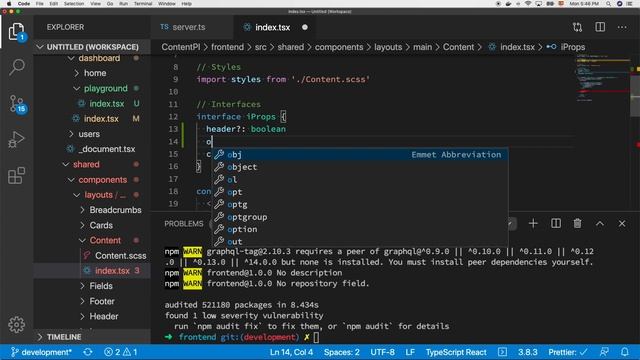Viewport: 640px width, 360px height.
Task: Open the untracked index.tsx marked U
Action: pos(107,104)
